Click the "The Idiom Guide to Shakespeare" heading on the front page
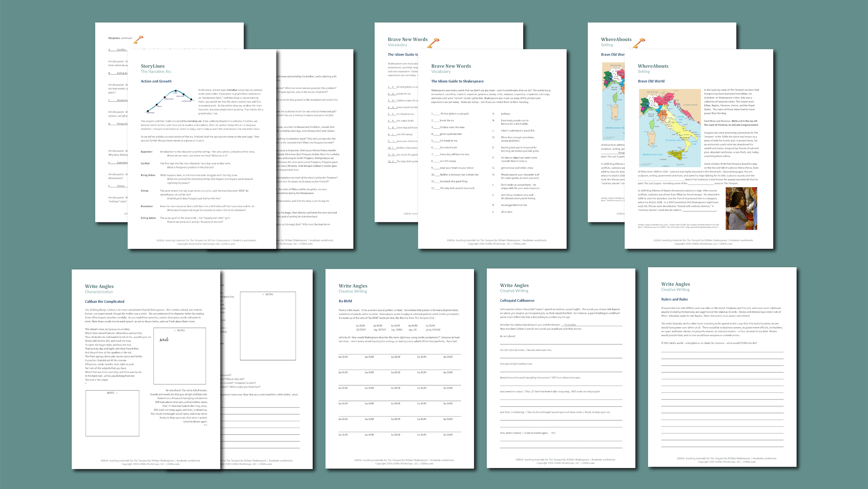The image size is (868, 489). [457, 81]
